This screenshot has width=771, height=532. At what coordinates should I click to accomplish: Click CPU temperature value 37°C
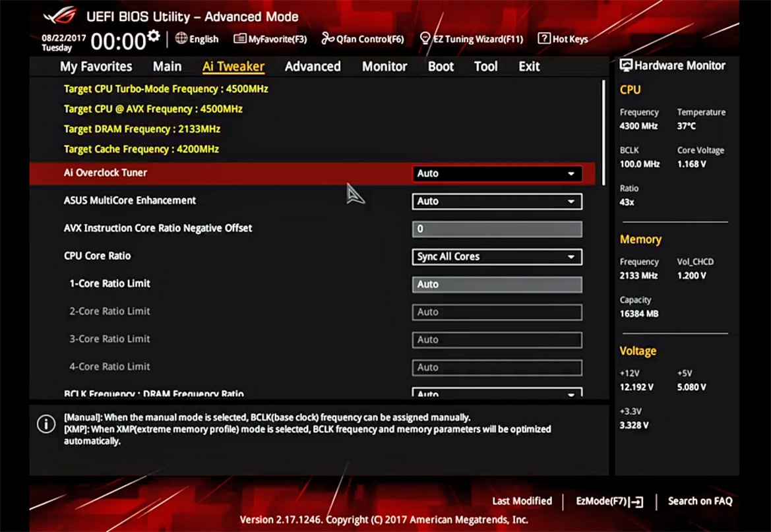(x=687, y=127)
